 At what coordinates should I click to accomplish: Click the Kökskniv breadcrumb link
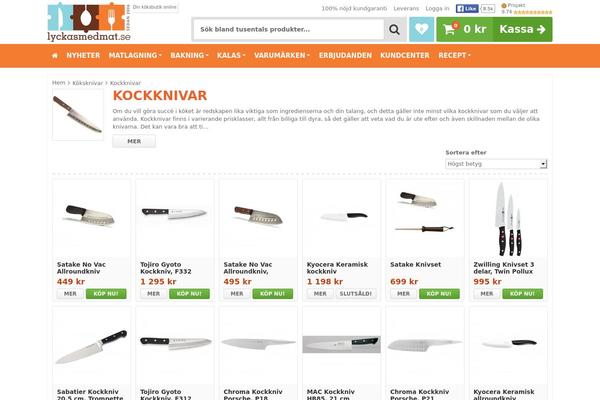tap(88, 83)
